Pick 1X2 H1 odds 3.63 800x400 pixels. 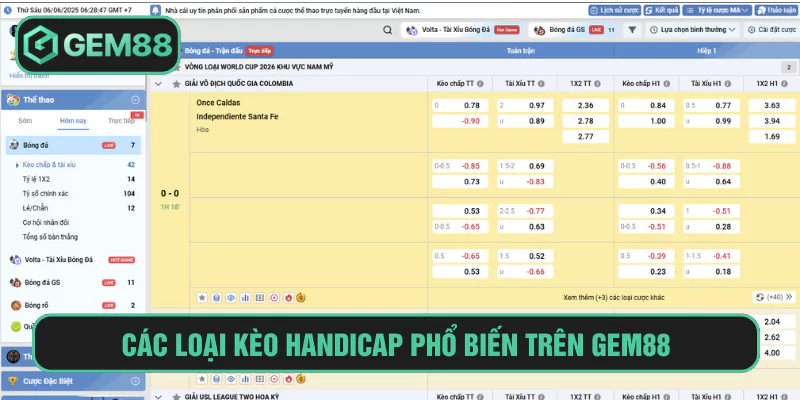[772, 106]
